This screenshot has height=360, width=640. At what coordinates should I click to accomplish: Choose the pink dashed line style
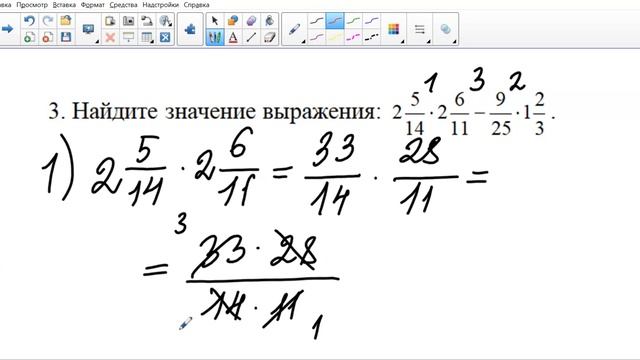[x=353, y=38]
